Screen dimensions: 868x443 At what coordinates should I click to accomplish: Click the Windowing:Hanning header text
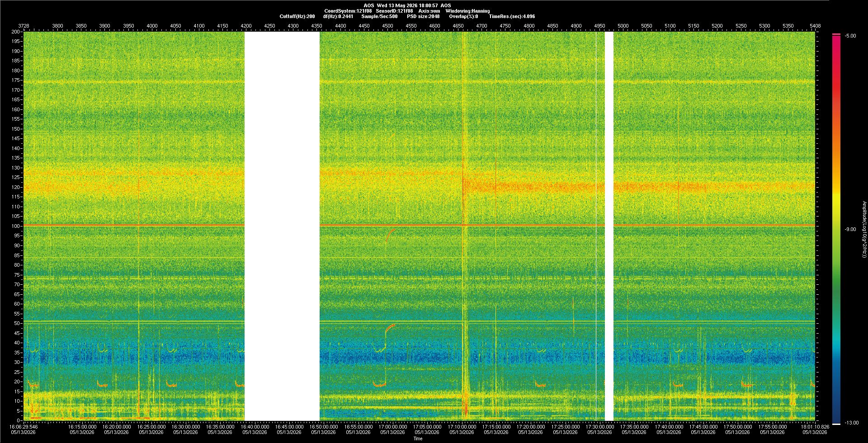pyautogui.click(x=467, y=11)
